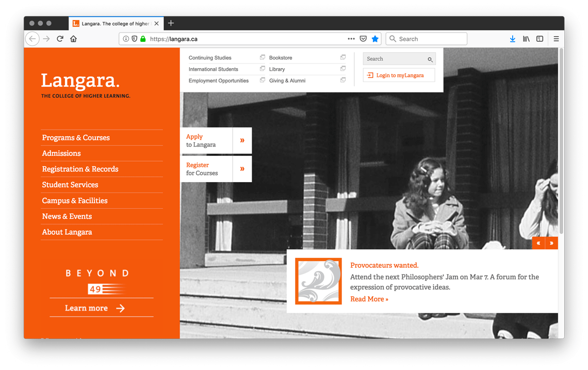Click the site search magnifier icon
This screenshot has width=588, height=370.
coord(430,59)
